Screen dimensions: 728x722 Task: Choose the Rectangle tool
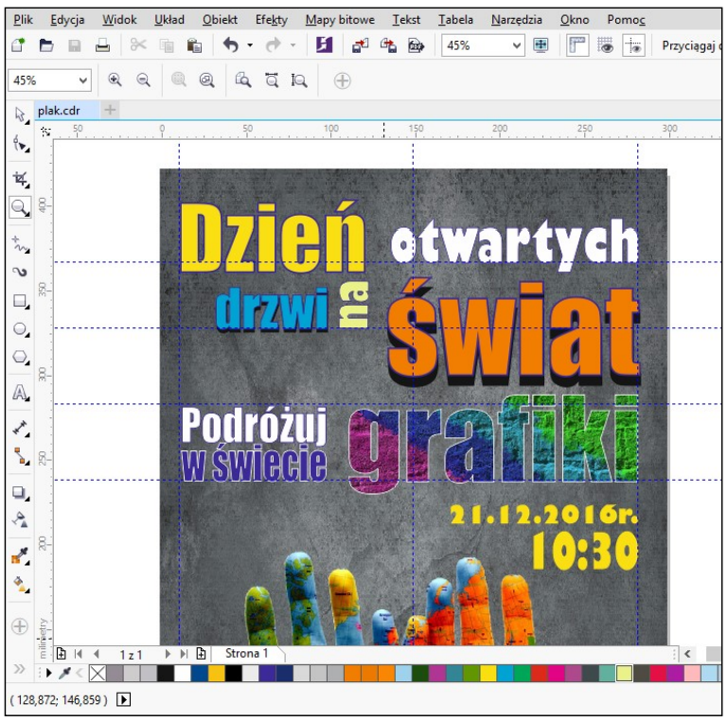(x=20, y=301)
